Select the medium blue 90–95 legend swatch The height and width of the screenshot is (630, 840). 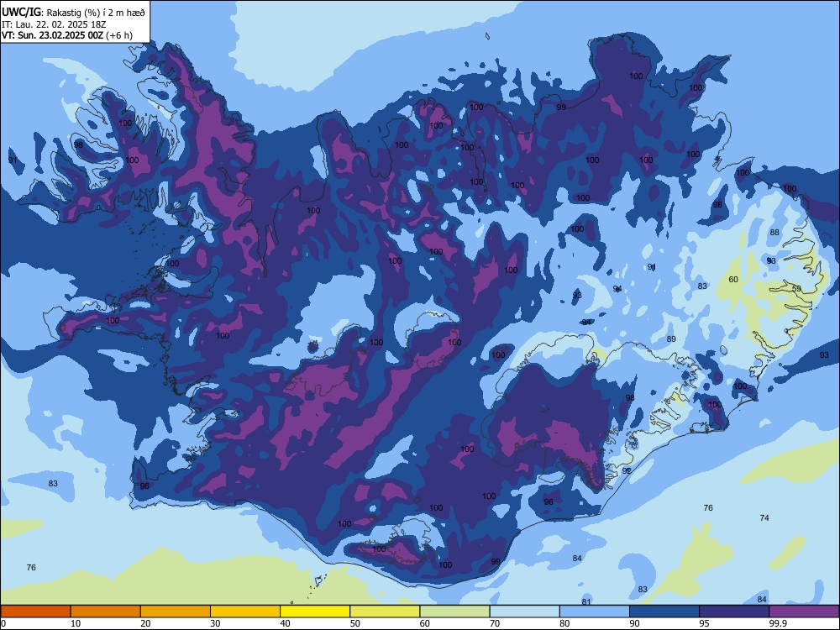click(x=664, y=612)
